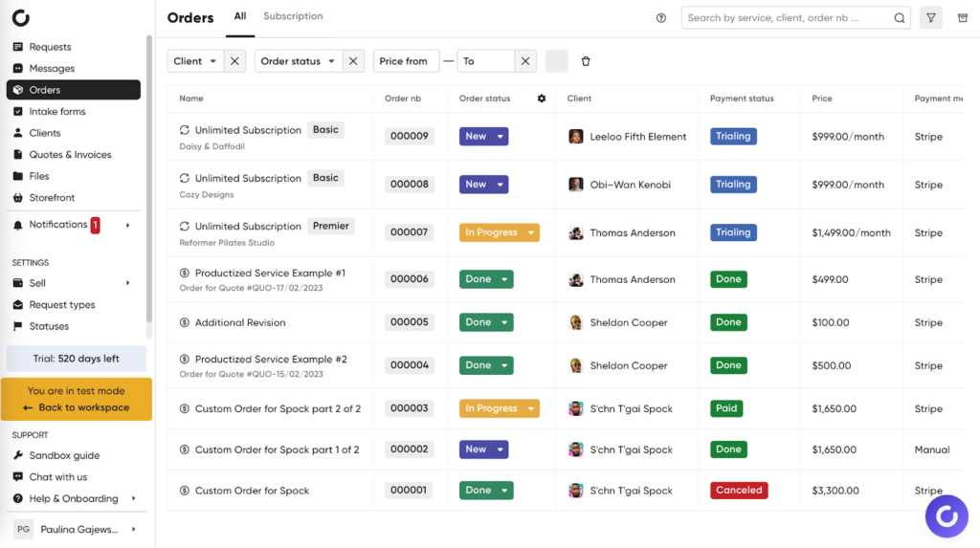This screenshot has height=548, width=980.
Task: Open In Progress dropdown for order 000003
Action: [x=500, y=408]
